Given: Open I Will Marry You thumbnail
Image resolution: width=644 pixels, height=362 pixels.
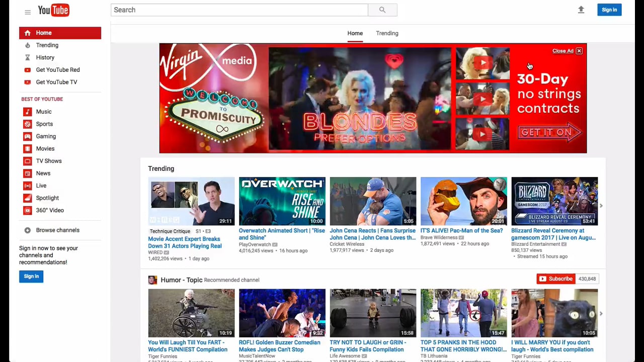Looking at the screenshot, I should [554, 313].
